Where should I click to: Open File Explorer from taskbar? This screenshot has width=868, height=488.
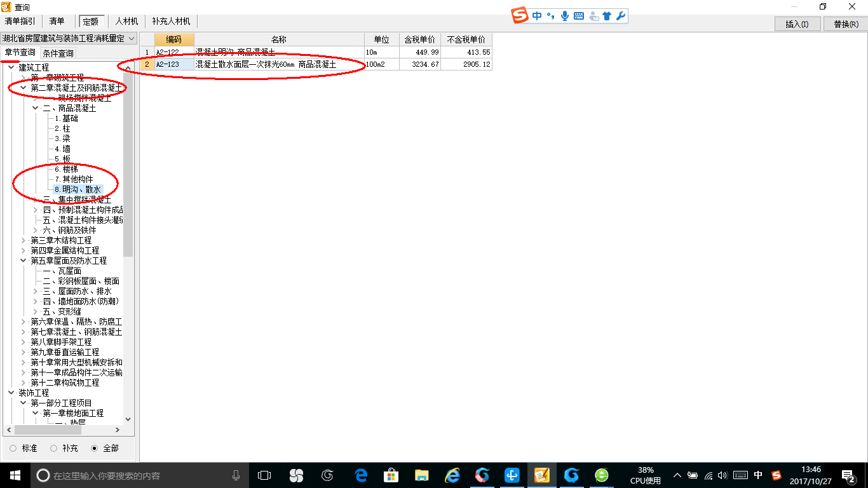click(x=421, y=475)
